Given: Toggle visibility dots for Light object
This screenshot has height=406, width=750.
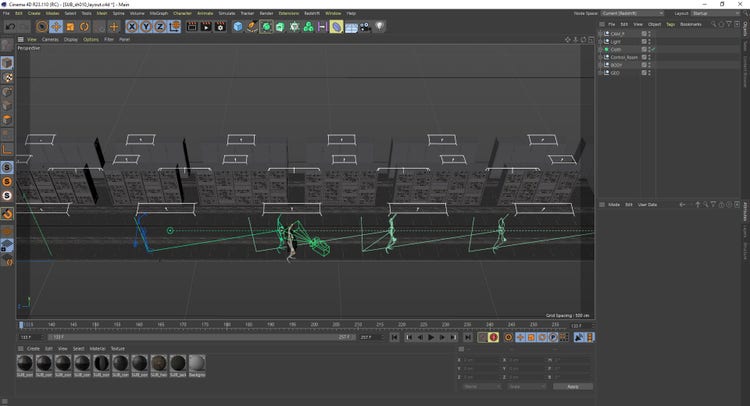Looking at the screenshot, I should coord(648,41).
